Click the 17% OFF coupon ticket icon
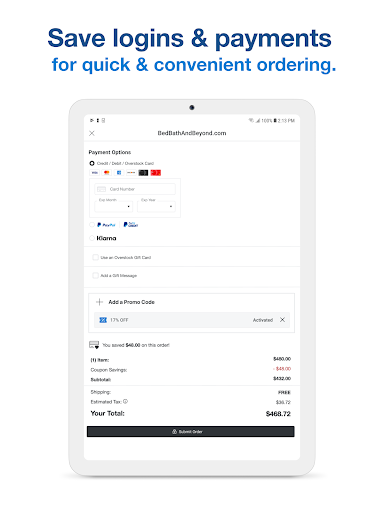 pos(103,320)
